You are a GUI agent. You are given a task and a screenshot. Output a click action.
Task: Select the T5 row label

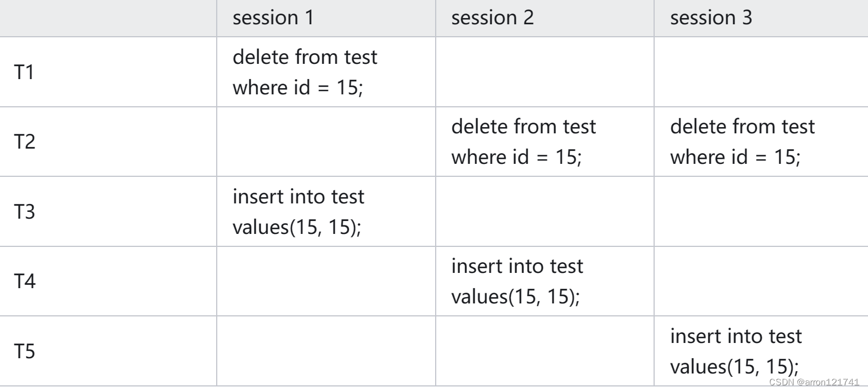coord(25,352)
